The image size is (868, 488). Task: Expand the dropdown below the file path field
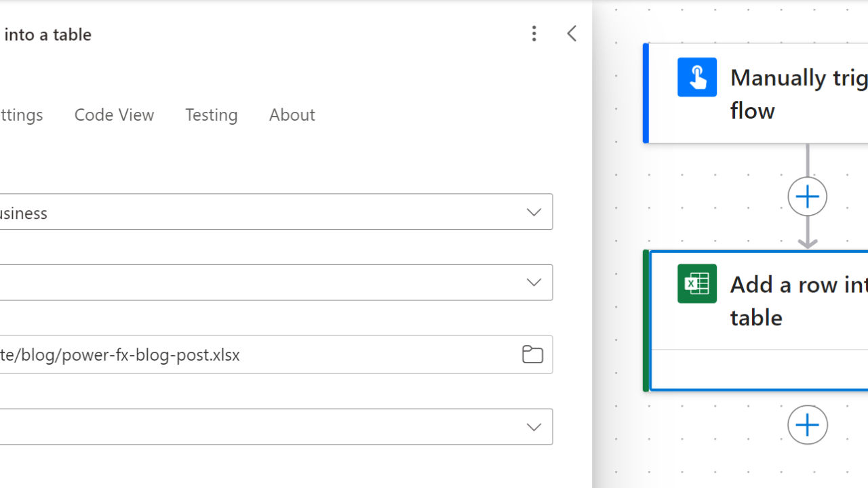(x=534, y=427)
